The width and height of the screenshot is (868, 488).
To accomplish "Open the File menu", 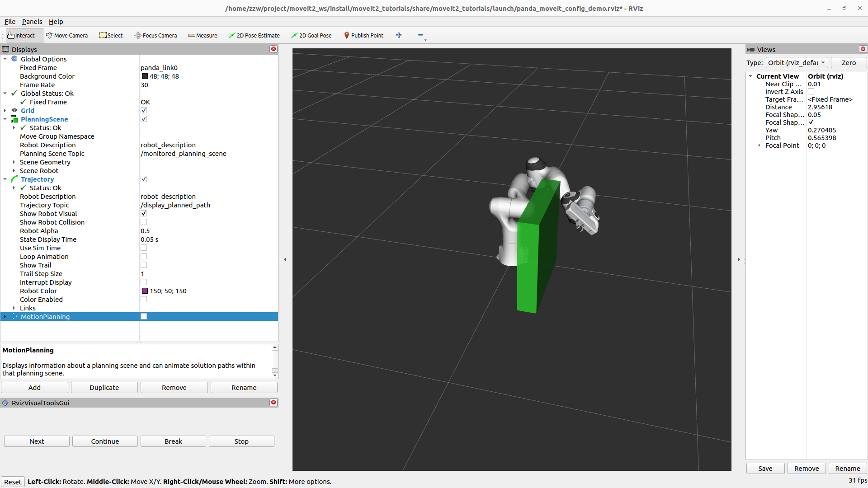I will [10, 22].
